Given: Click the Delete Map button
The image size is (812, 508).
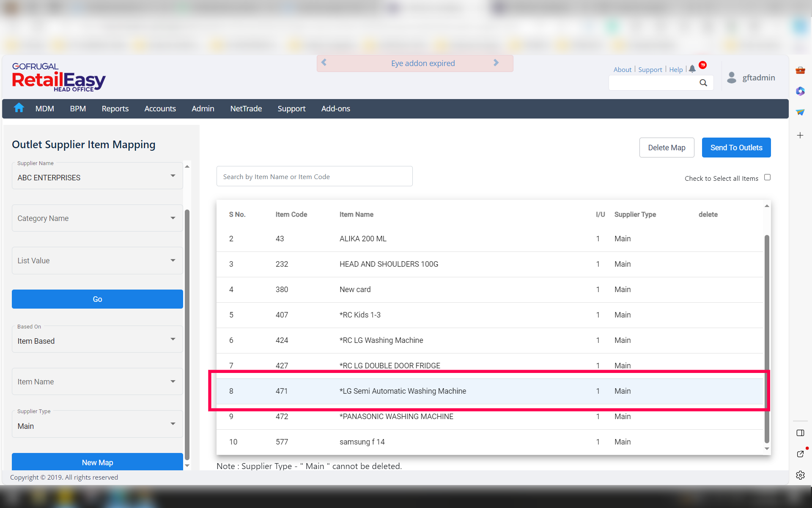Looking at the screenshot, I should (667, 148).
